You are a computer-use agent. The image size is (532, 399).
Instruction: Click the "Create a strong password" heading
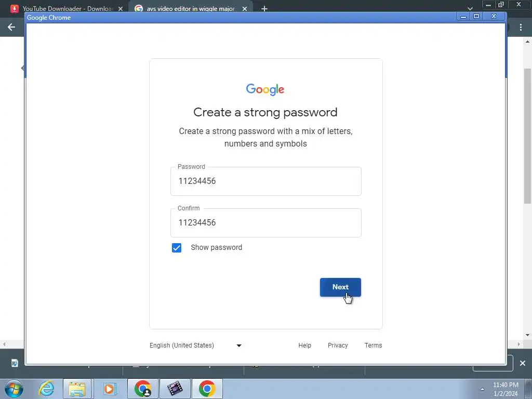click(x=265, y=112)
